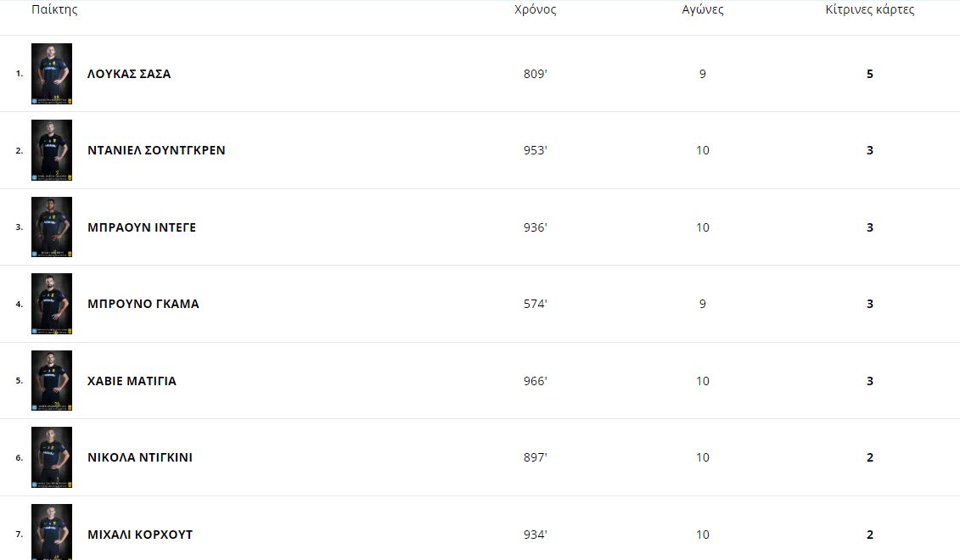The height and width of the screenshot is (560, 960).
Task: Select the ΜΠΡΑΟΥΝ ΙΝΤΕΓΕ name
Action: [142, 227]
